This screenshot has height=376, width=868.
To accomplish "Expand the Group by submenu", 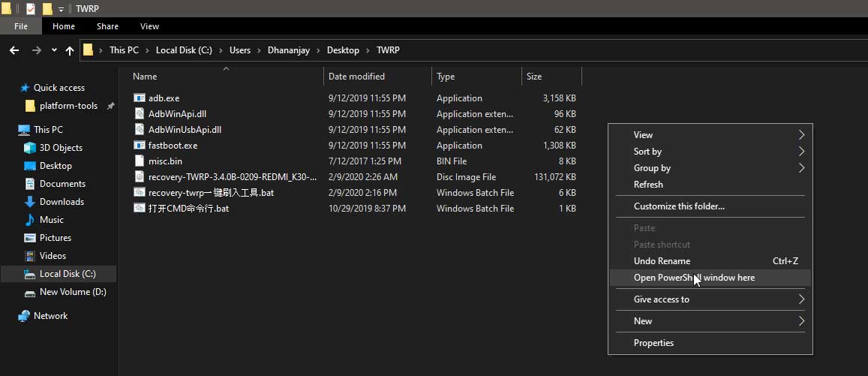I will (x=801, y=168).
